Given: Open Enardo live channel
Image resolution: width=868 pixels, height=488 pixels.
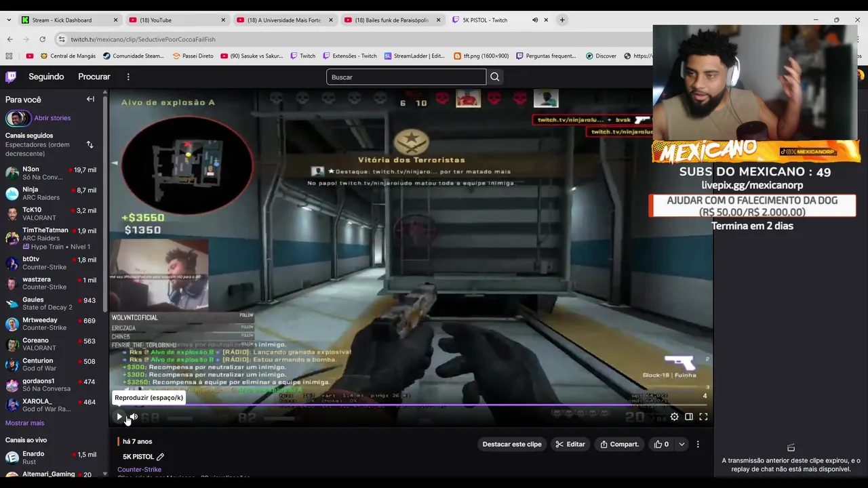Looking at the screenshot, I should click(x=51, y=457).
